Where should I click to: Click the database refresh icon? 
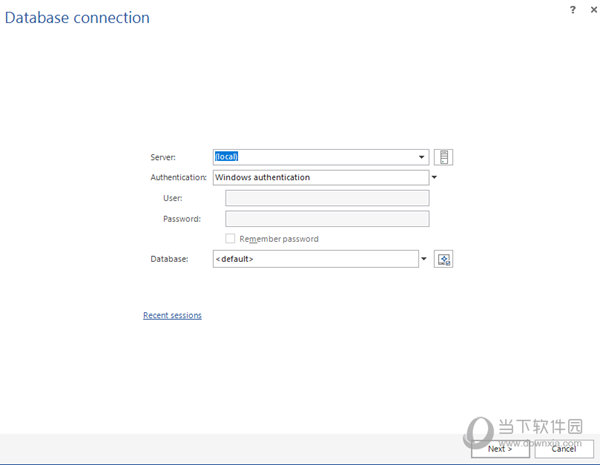[444, 259]
